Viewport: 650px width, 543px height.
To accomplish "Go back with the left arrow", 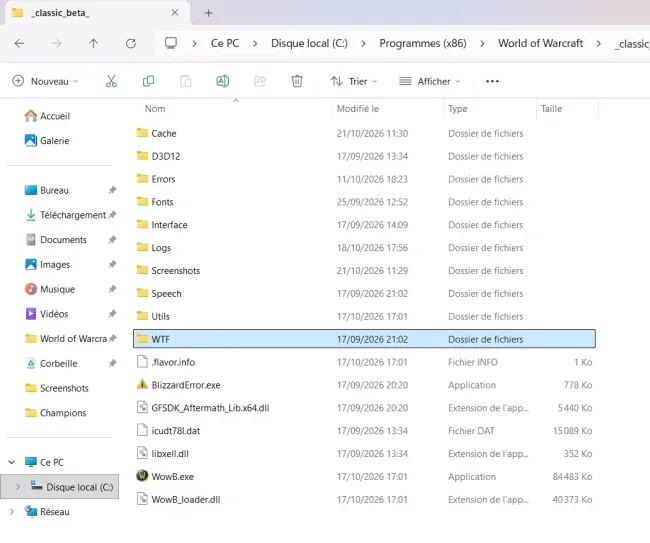I will point(19,44).
